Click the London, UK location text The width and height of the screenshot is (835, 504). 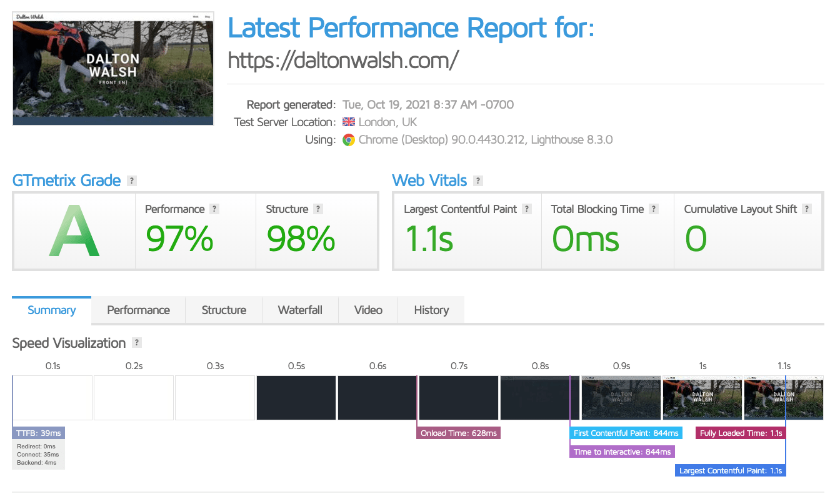pos(387,122)
